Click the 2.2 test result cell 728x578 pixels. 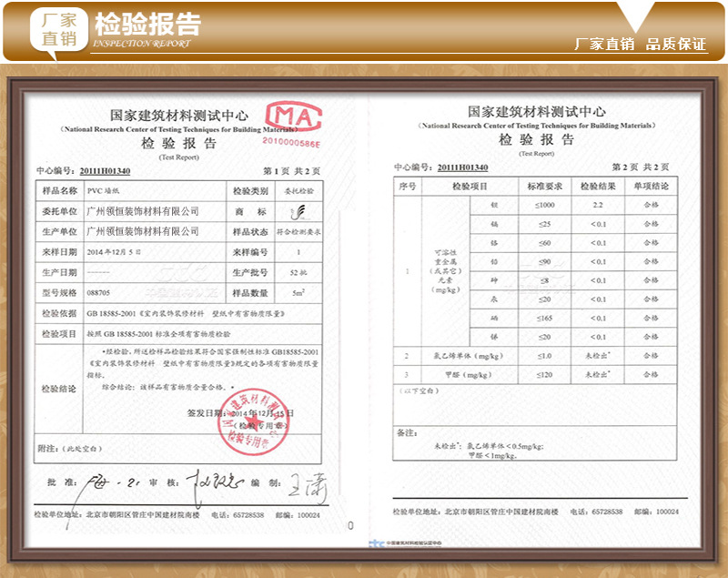coord(598,205)
